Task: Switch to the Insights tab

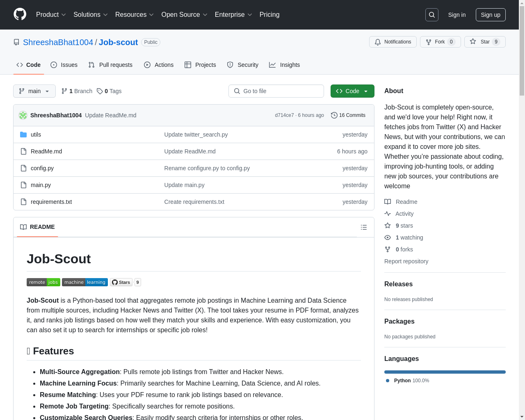Action: coord(285,65)
